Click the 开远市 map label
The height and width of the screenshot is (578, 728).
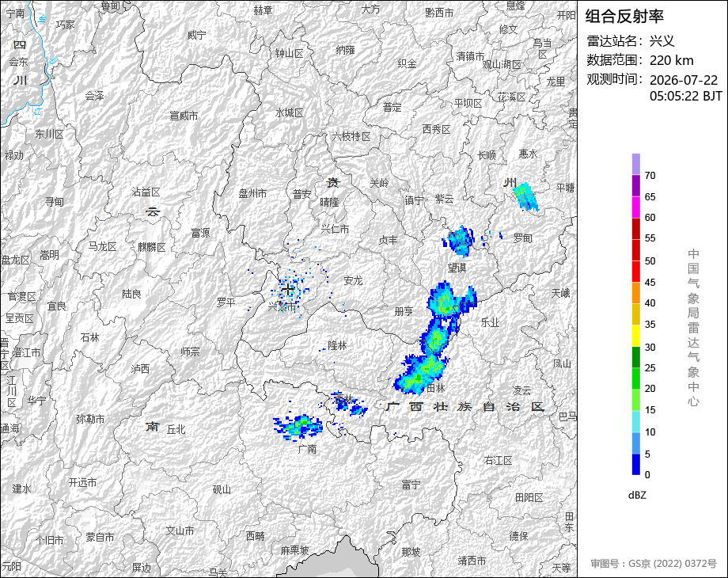[x=82, y=482]
